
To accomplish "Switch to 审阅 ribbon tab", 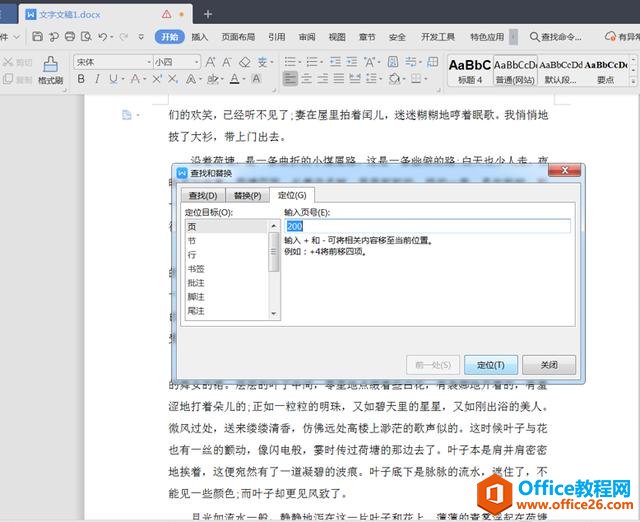I will 307,37.
